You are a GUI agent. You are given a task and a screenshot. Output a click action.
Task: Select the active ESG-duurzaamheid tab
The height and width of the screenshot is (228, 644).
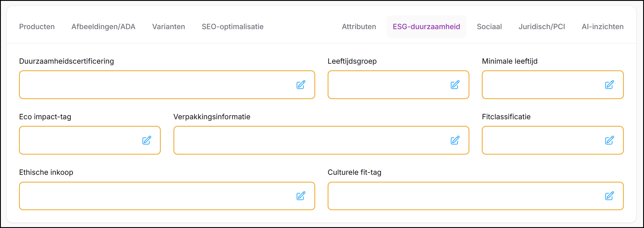426,27
